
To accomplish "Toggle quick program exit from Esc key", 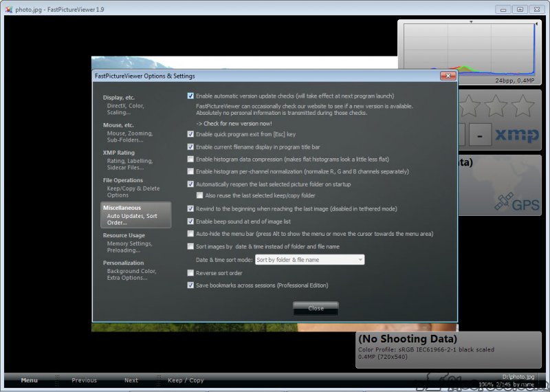I will click(190, 134).
